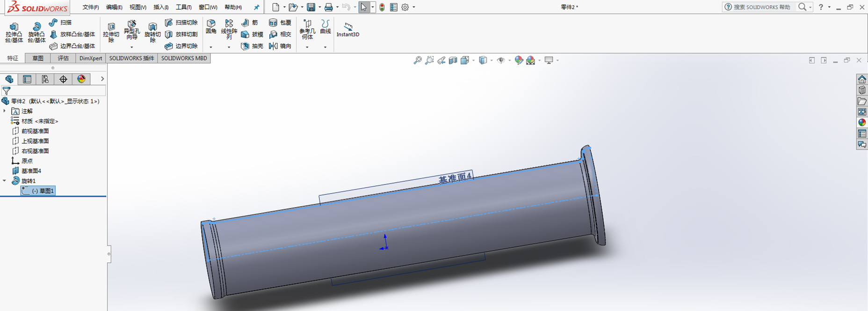Switch to the 评估 ribbon tab

point(63,58)
